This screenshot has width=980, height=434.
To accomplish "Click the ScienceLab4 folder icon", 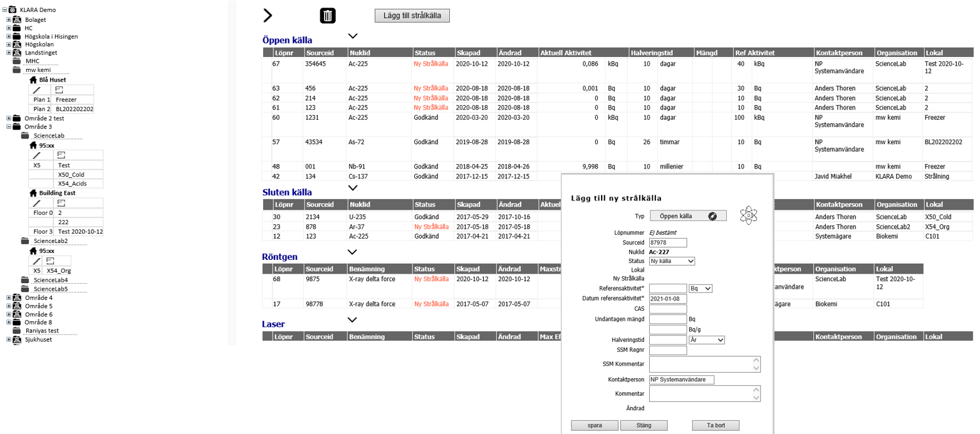I will pyautogui.click(x=25, y=280).
